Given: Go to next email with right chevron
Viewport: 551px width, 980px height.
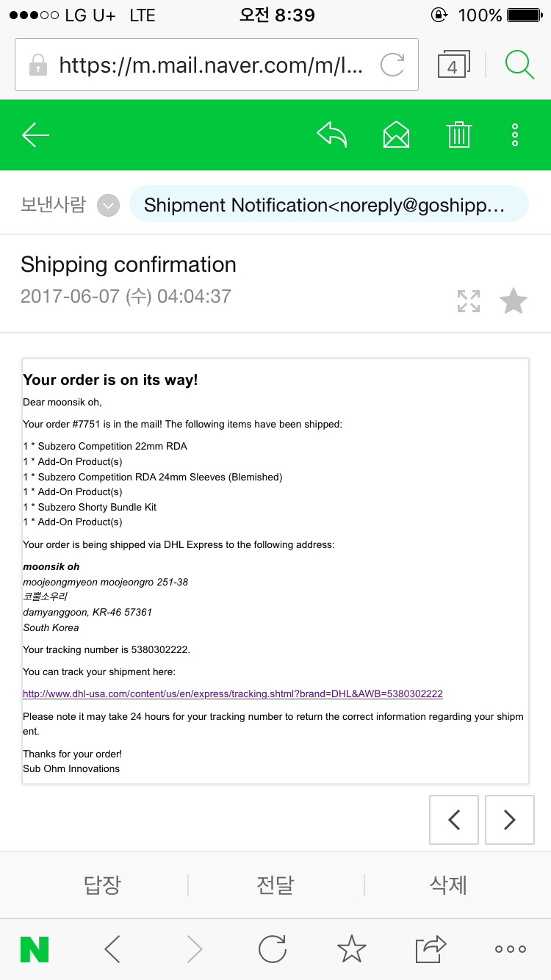Looking at the screenshot, I should pos(510,819).
